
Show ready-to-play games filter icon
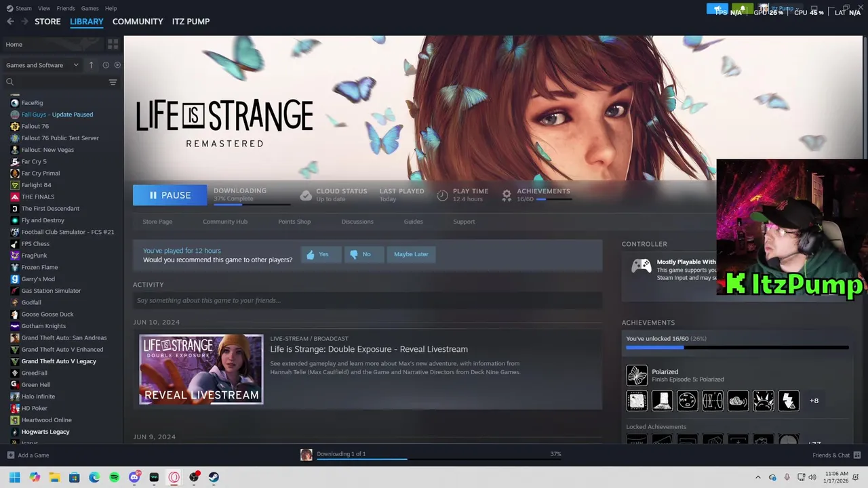(117, 65)
